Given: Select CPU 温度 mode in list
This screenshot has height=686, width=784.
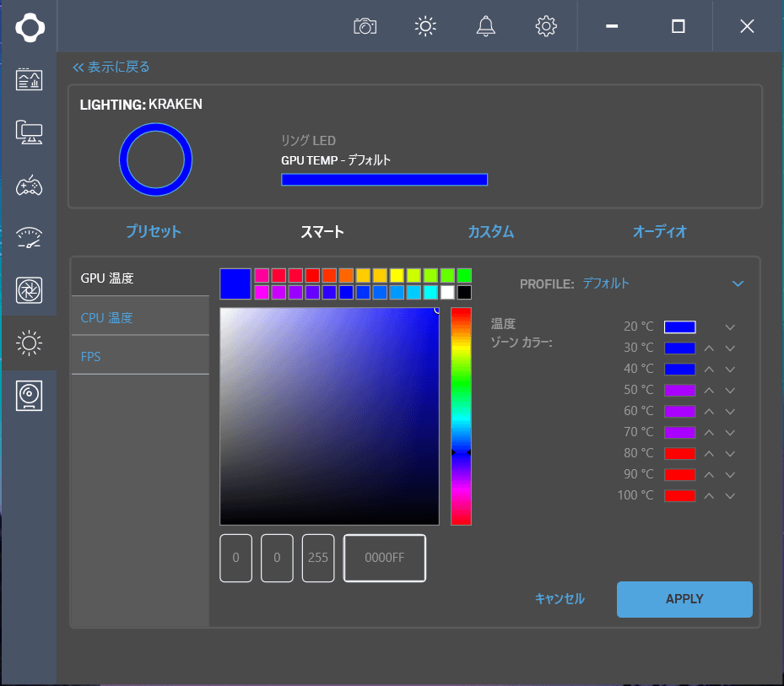Looking at the screenshot, I should (x=140, y=317).
